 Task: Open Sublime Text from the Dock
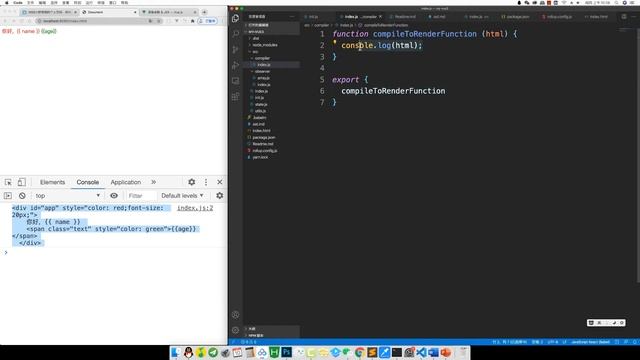(372, 352)
